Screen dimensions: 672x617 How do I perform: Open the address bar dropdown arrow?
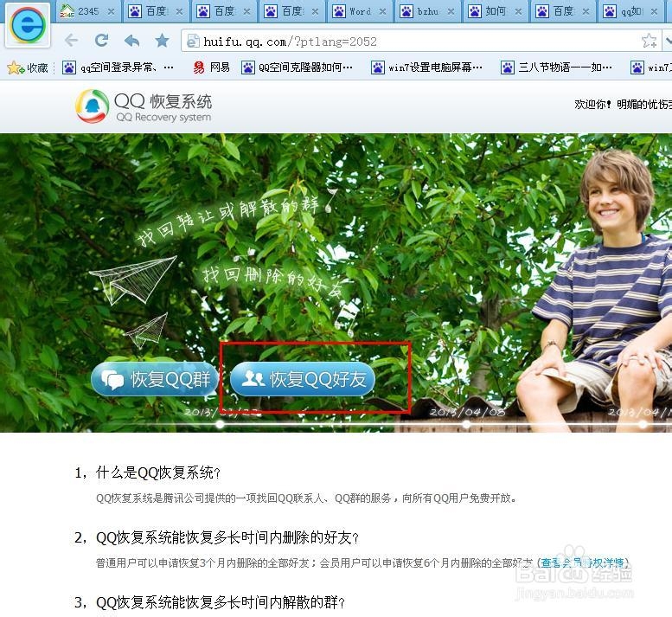[668, 41]
